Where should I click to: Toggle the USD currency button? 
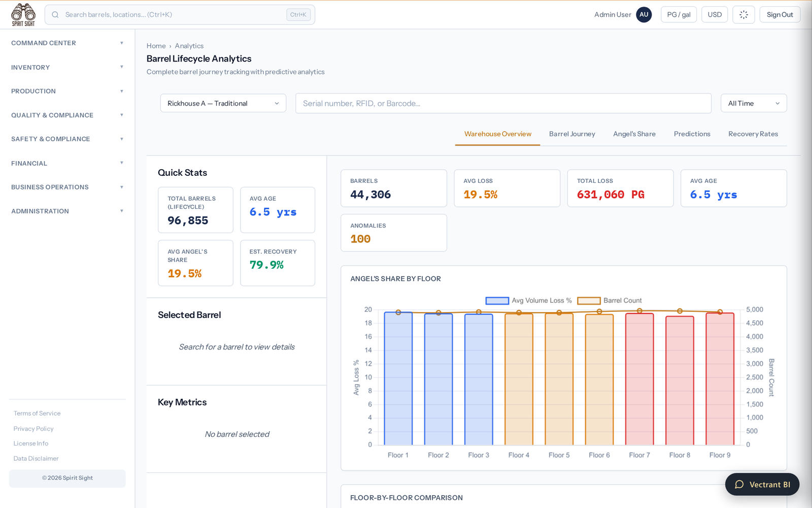coord(715,15)
